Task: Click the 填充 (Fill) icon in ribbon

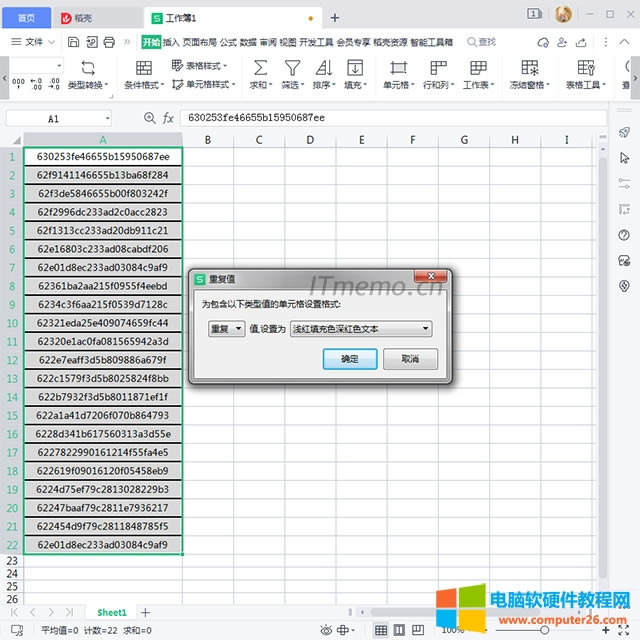Action: pyautogui.click(x=354, y=68)
